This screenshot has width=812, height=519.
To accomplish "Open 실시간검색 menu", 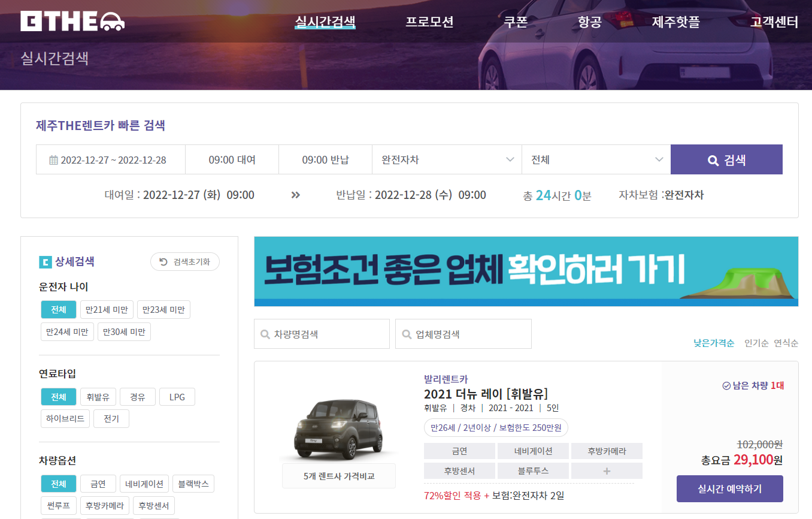I will pyautogui.click(x=325, y=22).
